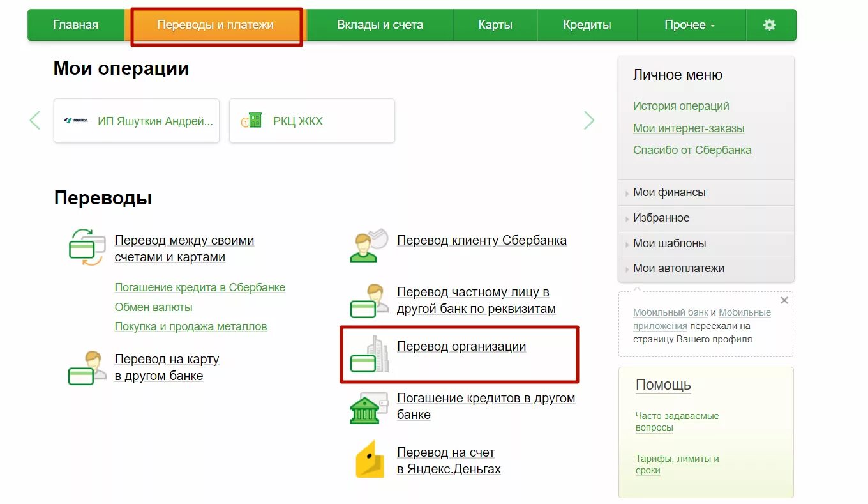Click Погашение кредитов в другом банке
This screenshot has height=504, width=868.
point(486,406)
